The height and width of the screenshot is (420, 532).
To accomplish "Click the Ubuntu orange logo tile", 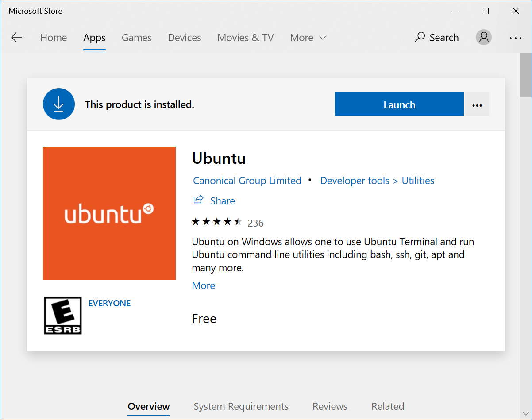I will 109,213.
